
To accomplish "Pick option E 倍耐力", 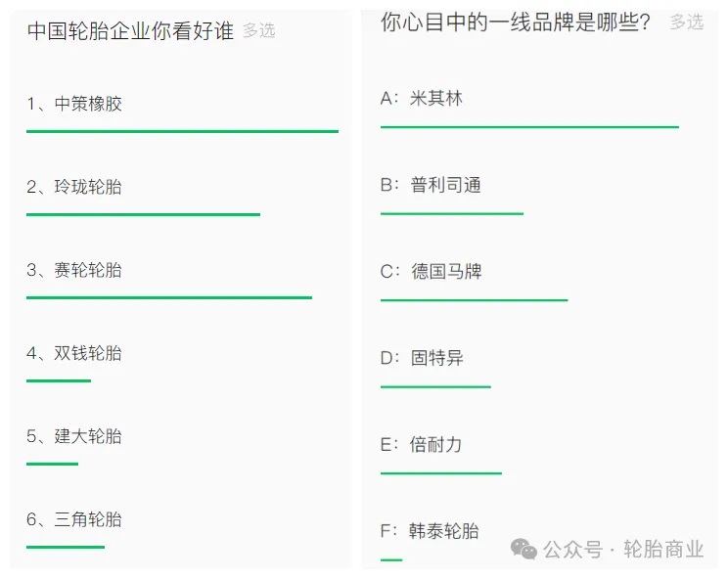I will click(x=422, y=445).
